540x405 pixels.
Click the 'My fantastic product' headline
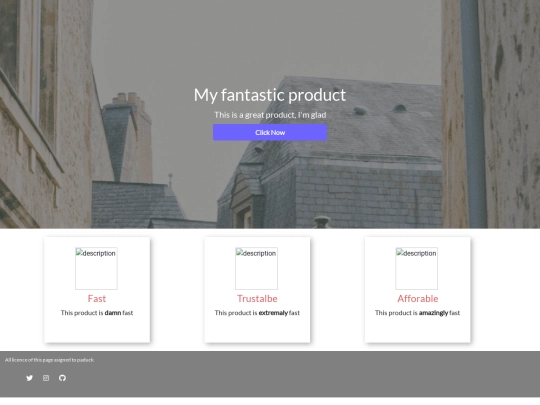[x=270, y=95]
